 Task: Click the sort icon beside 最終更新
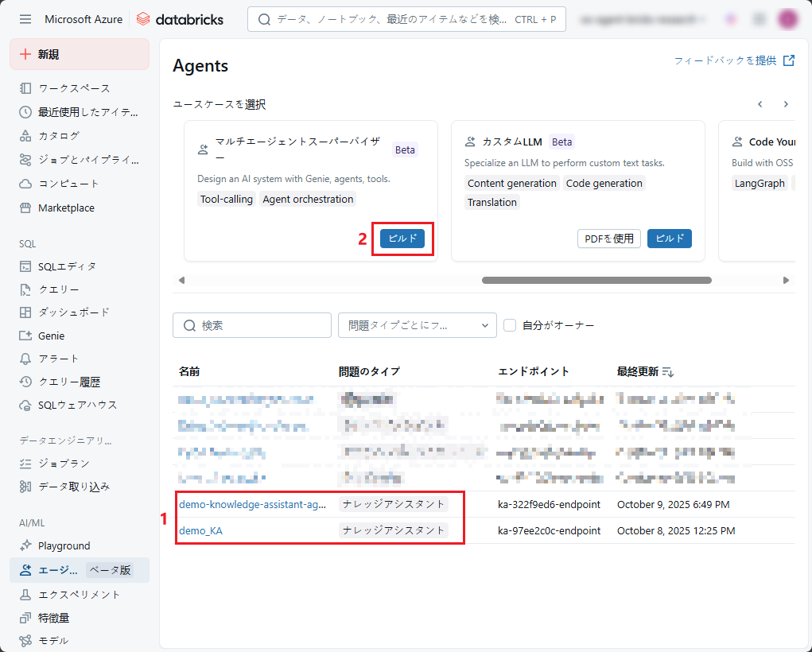coord(668,372)
